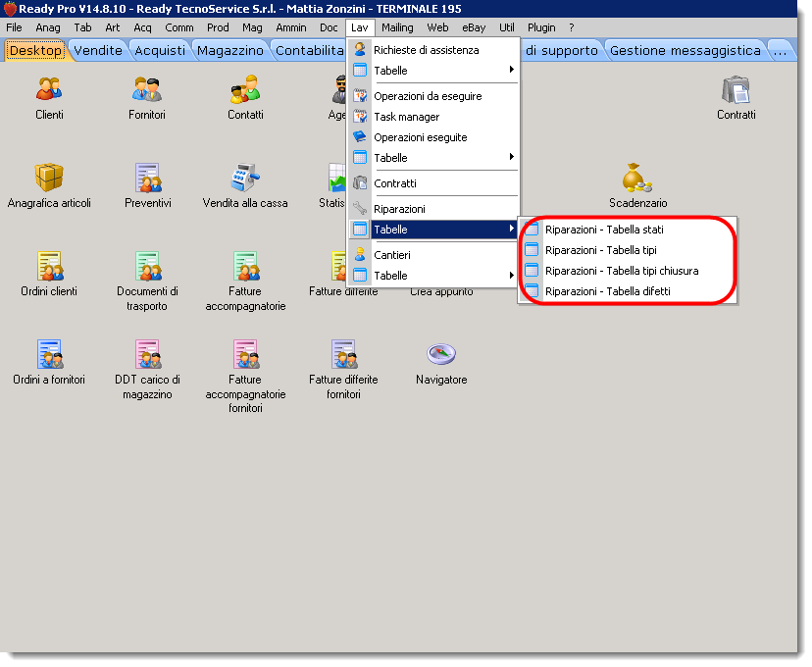Open the Mag menu
Image resolution: width=812 pixels, height=667 pixels.
pos(252,27)
